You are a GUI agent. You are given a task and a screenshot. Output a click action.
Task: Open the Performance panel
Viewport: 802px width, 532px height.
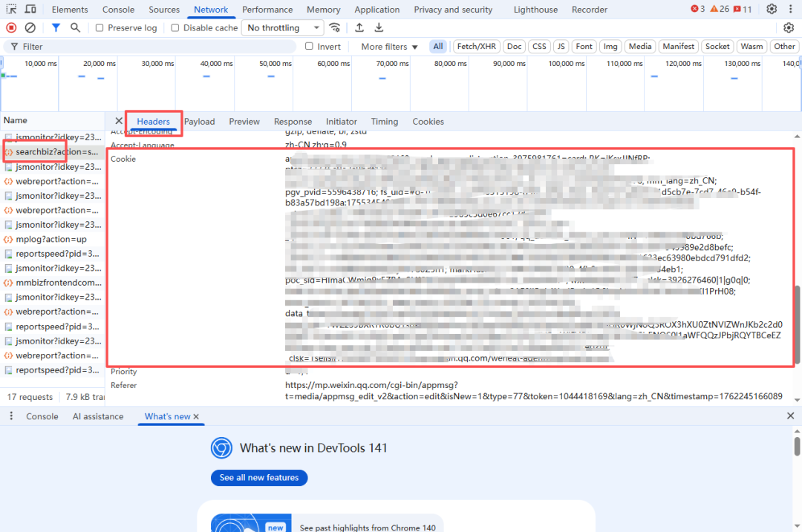267,9
